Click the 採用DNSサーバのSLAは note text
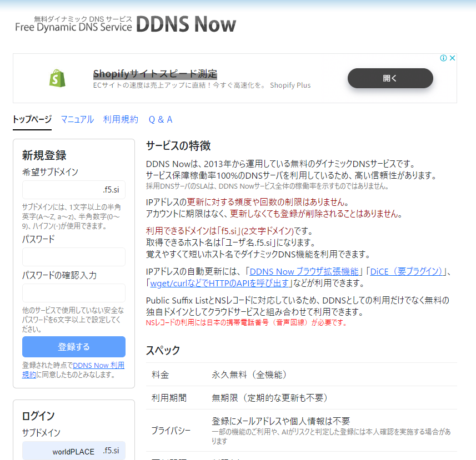Screen dimensions: 476x460 (267, 186)
